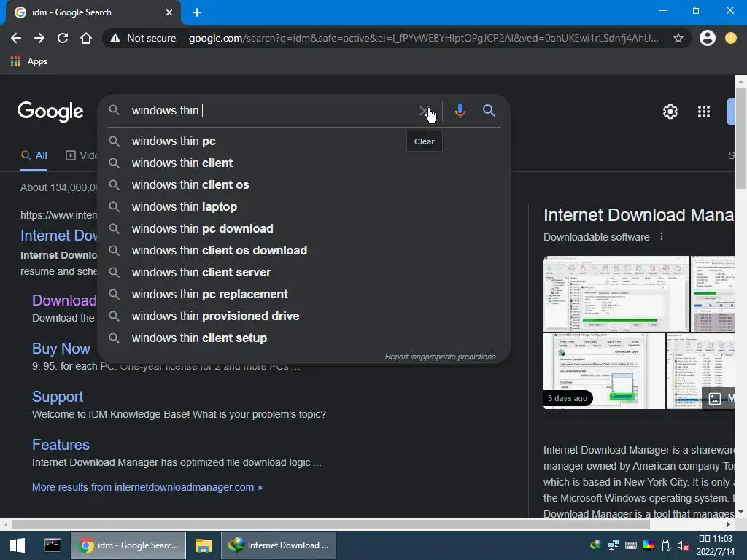
Task: Open the "3 days ago" IDM thumbnail
Action: (x=604, y=371)
